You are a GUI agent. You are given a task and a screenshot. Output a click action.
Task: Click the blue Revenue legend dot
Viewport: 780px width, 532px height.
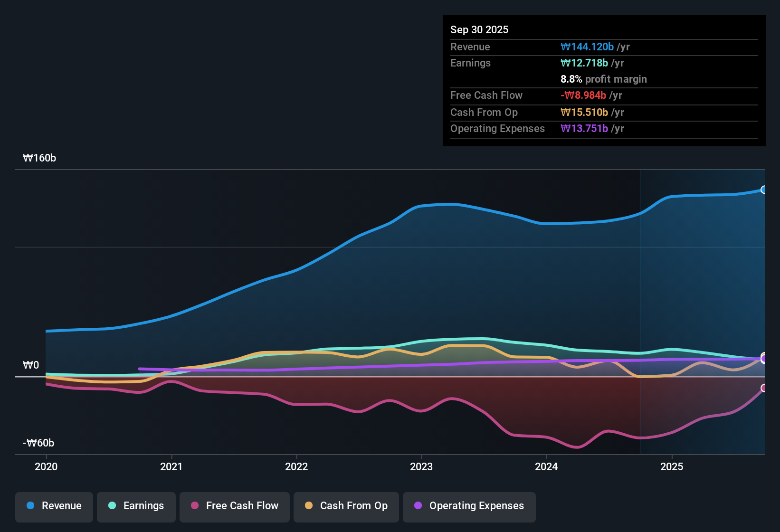[x=30, y=506]
